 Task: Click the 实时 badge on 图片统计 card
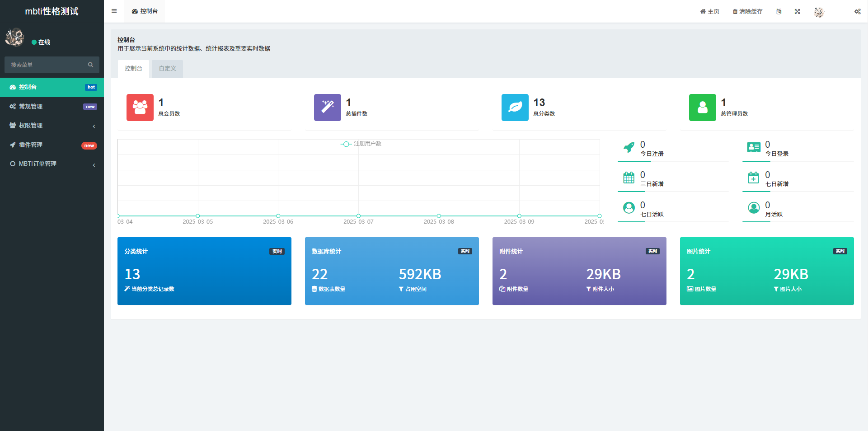(x=840, y=251)
